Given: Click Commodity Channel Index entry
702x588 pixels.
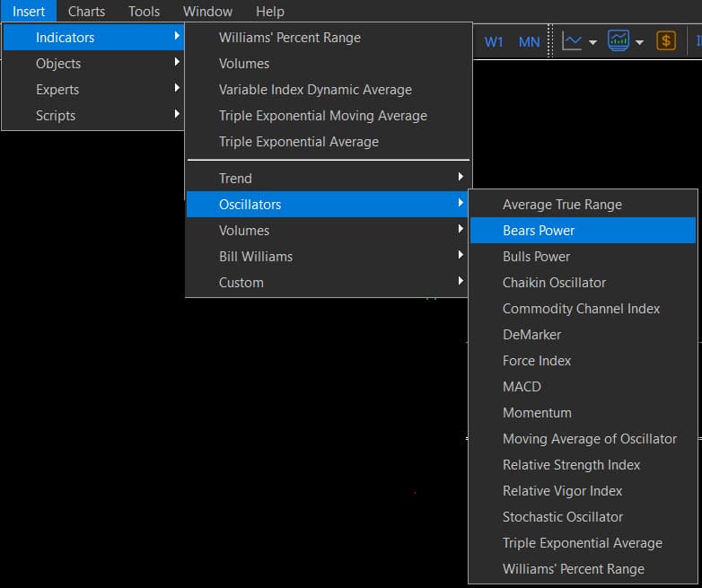Looking at the screenshot, I should pyautogui.click(x=581, y=309).
